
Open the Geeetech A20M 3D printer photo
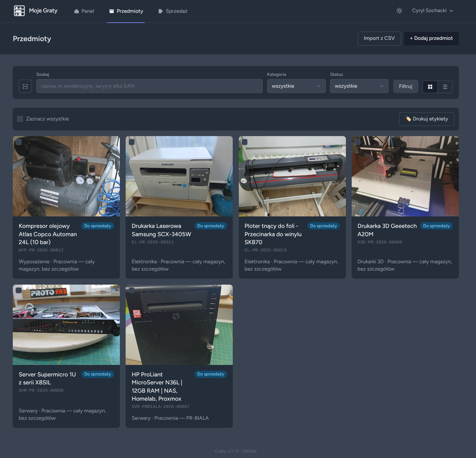point(405,176)
